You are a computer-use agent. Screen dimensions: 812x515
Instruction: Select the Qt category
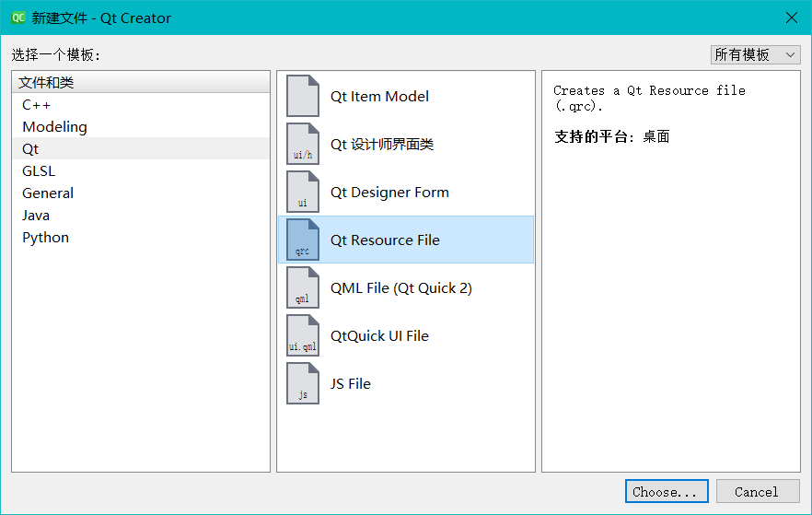pyautogui.click(x=141, y=148)
